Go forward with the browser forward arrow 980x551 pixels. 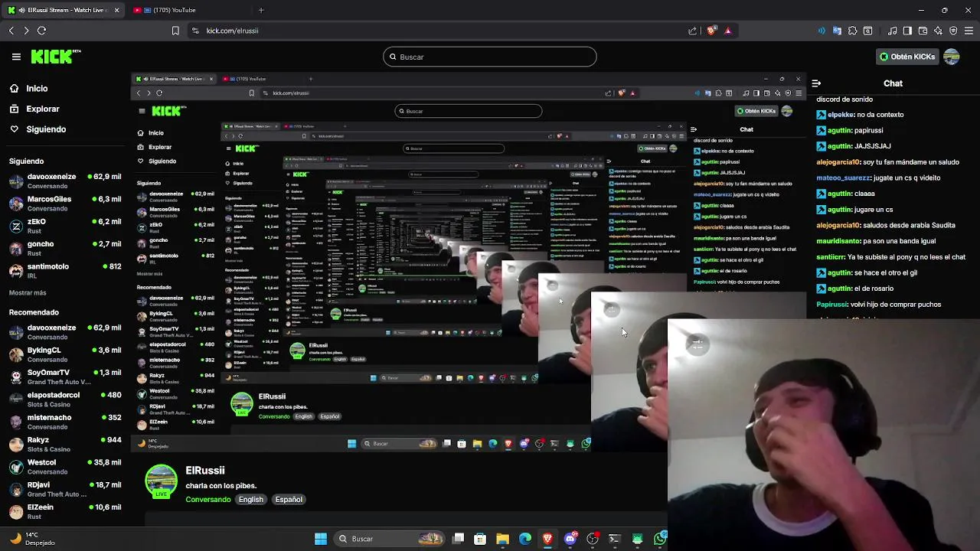[x=26, y=31]
